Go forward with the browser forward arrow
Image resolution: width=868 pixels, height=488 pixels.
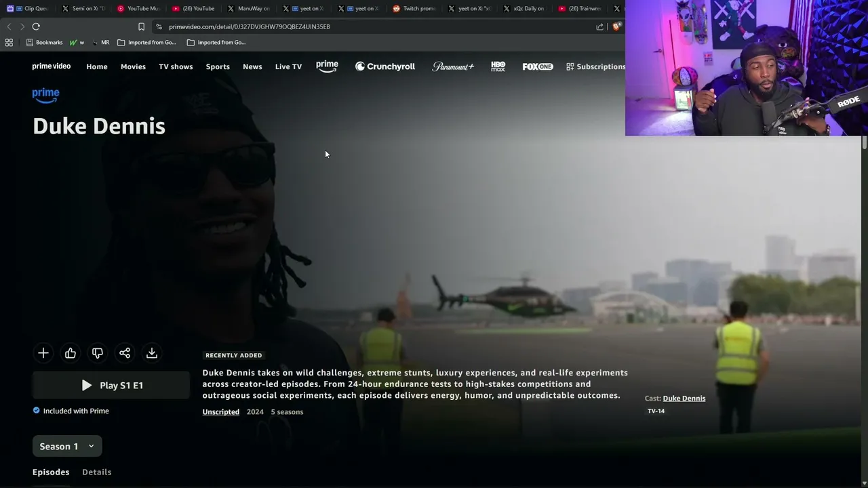(22, 26)
